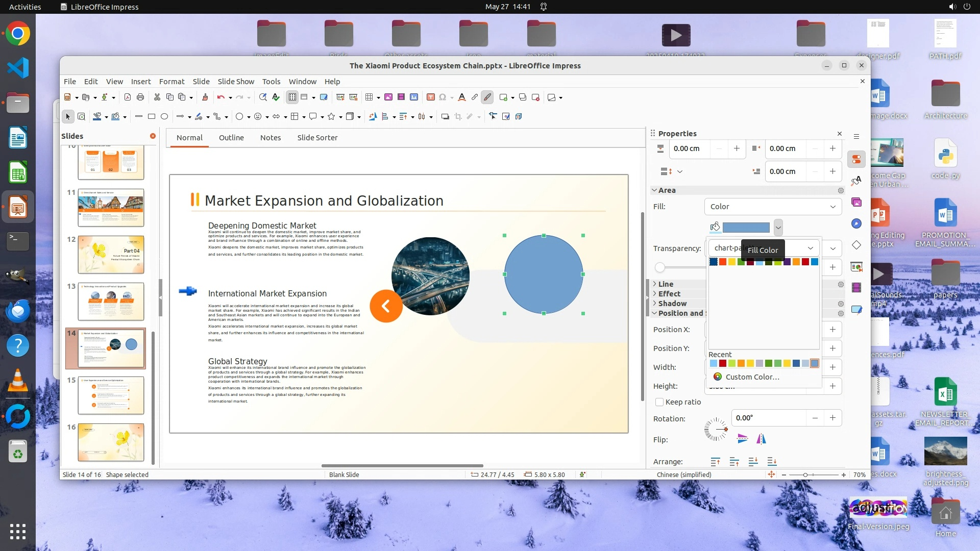Switch to the Slide Sorter tab
The width and height of the screenshot is (980, 551).
pos(317,138)
